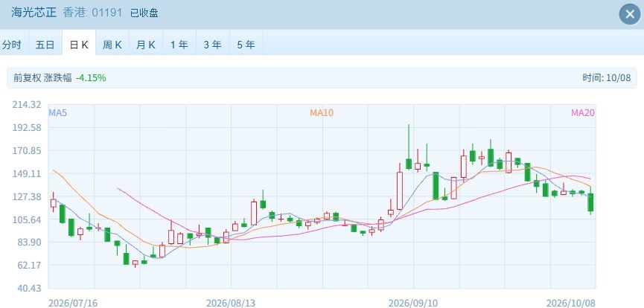Image resolution: width=644 pixels, height=308 pixels.
Task: Click the 前复权 涨跌幅 label
Action: pyautogui.click(x=42, y=77)
